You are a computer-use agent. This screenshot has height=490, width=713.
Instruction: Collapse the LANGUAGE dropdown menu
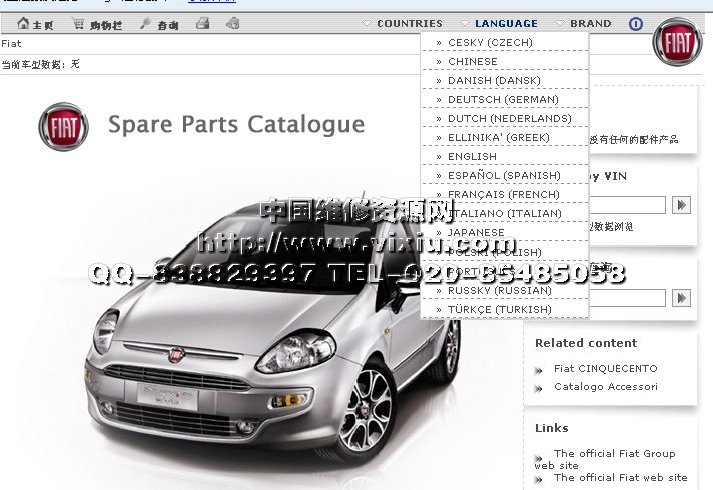coord(506,23)
